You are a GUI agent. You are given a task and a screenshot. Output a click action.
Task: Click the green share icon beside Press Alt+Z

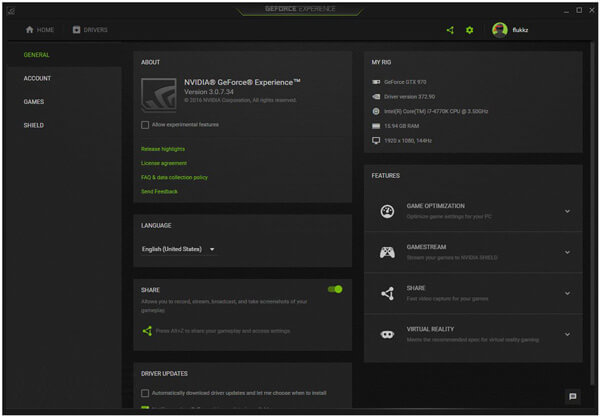147,331
